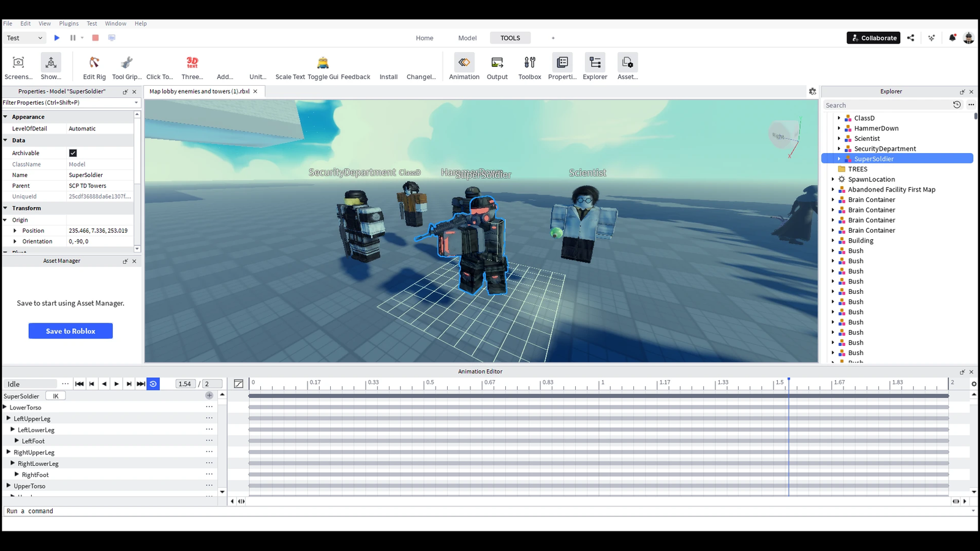Open the Idle animation options menu
This screenshot has height=551, width=980.
pyautogui.click(x=65, y=384)
